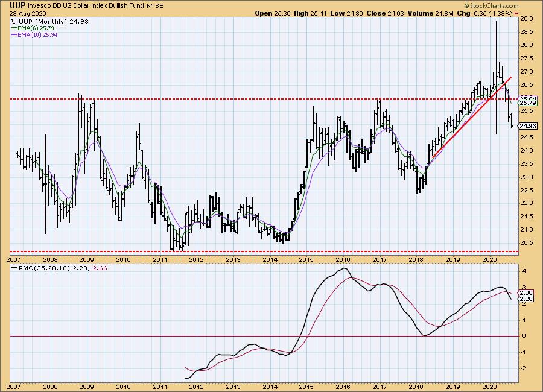The height and width of the screenshot is (392, 543).
Task: Click 2008 on the PMO panel time axis
Action: point(50,387)
